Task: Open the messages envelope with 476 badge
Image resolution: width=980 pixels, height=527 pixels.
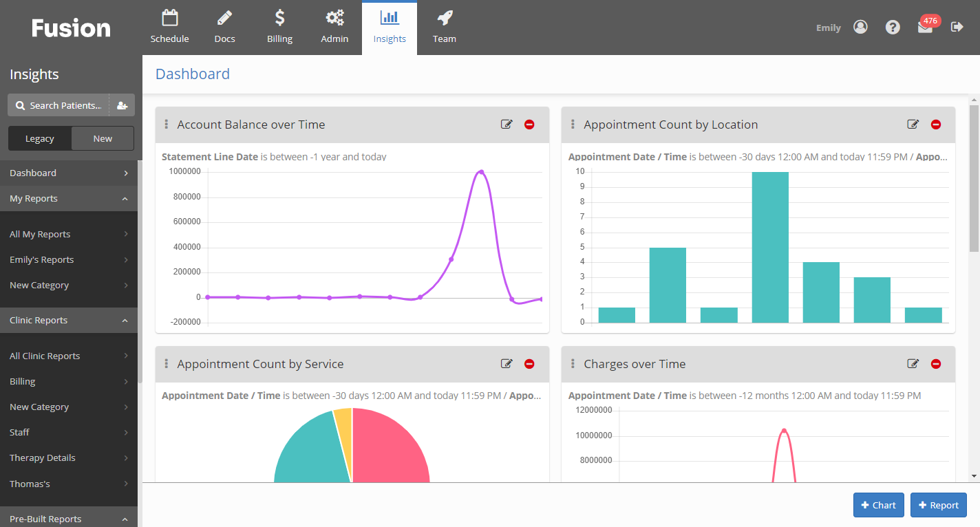Action: 925,28
